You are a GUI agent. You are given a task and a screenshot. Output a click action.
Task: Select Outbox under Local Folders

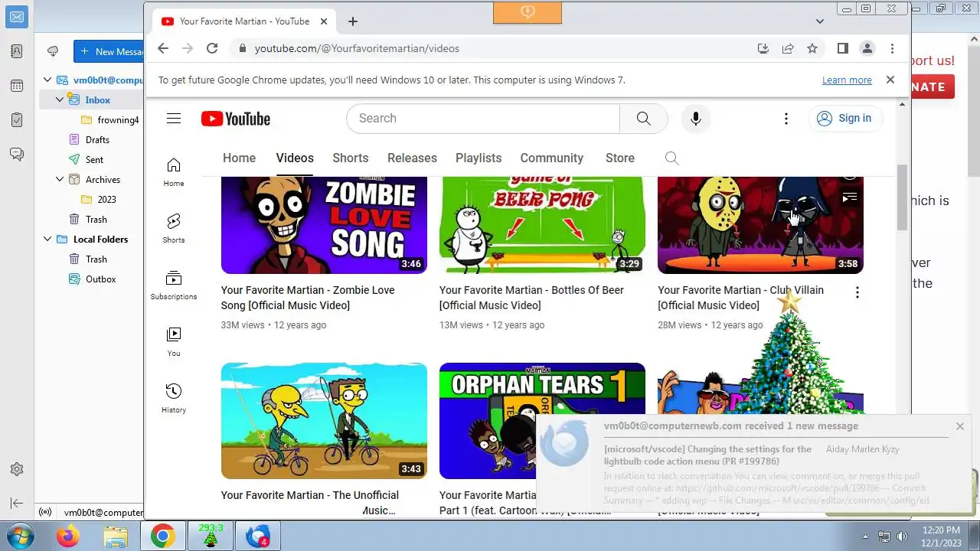click(x=100, y=279)
